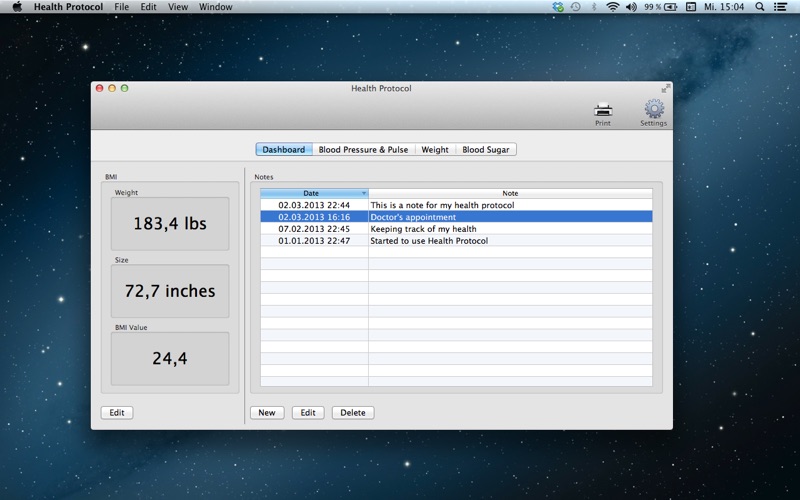Image resolution: width=800 pixels, height=500 pixels.
Task: Zoom window with green button
Action: (124, 88)
